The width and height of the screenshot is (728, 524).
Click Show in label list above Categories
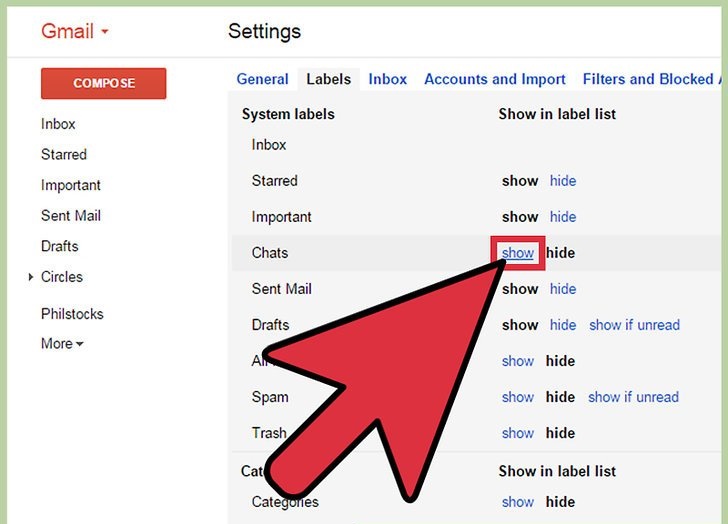coord(557,472)
